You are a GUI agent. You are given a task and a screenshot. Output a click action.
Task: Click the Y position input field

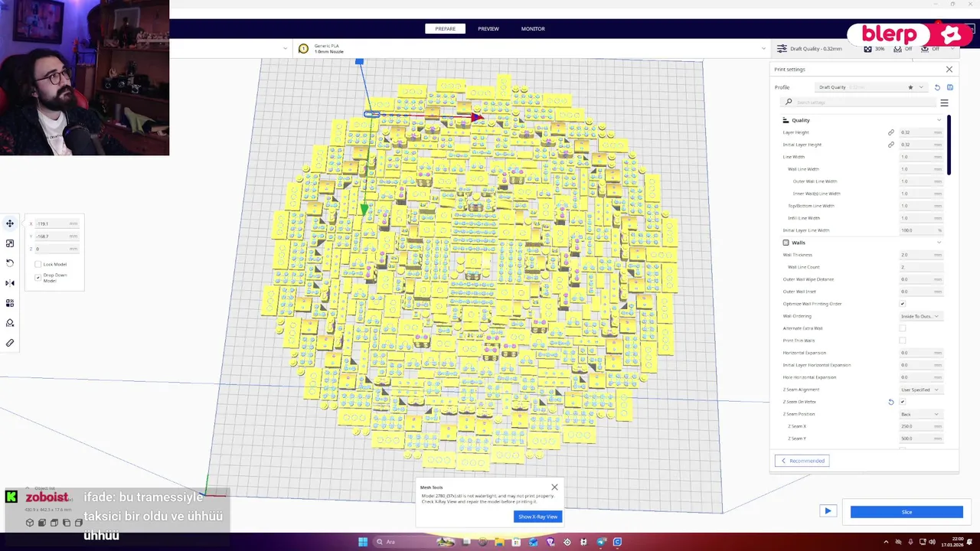(57, 236)
